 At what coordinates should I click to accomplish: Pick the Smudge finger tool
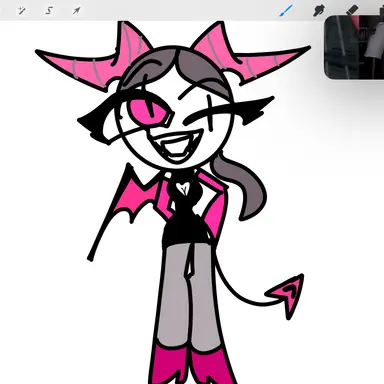click(319, 10)
